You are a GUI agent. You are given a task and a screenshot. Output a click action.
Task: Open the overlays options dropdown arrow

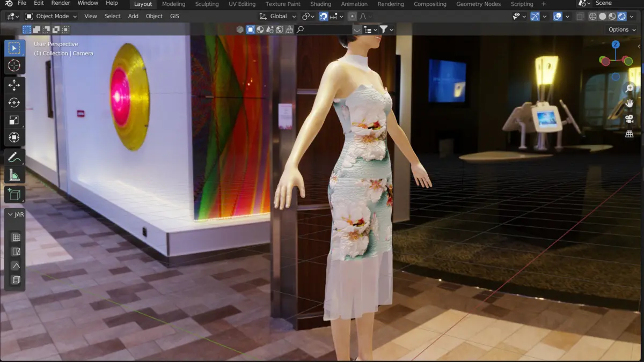coord(567,16)
